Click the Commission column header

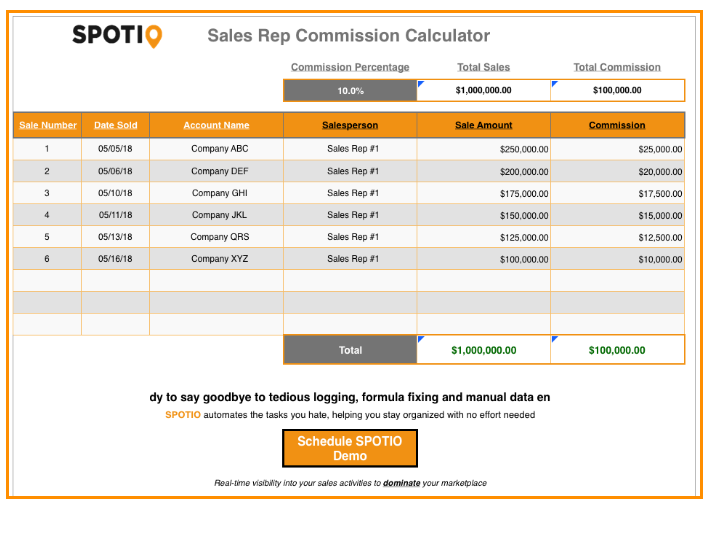[617, 125]
